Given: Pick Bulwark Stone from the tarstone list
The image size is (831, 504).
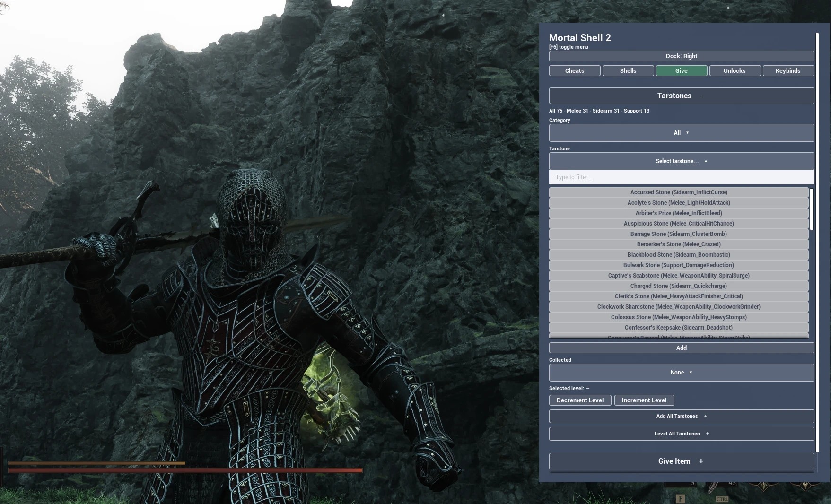Looking at the screenshot, I should click(x=679, y=265).
